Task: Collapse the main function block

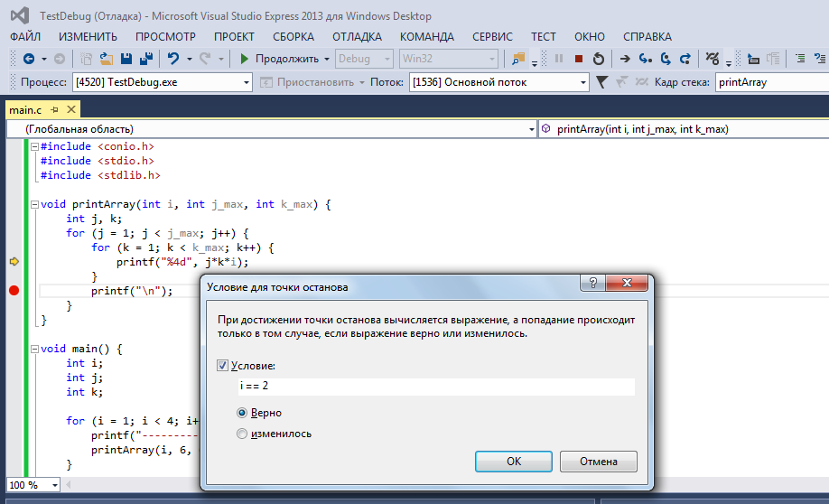Action: click(35, 349)
